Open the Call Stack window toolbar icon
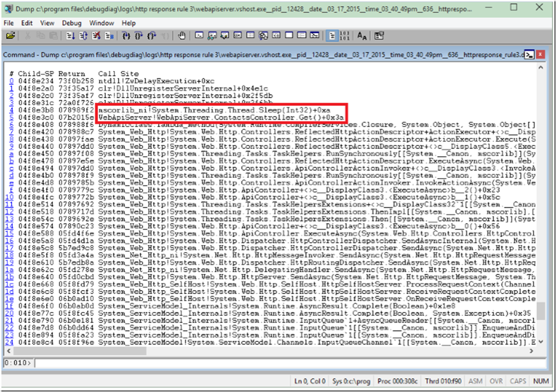The image size is (556, 392). [x=263, y=36]
